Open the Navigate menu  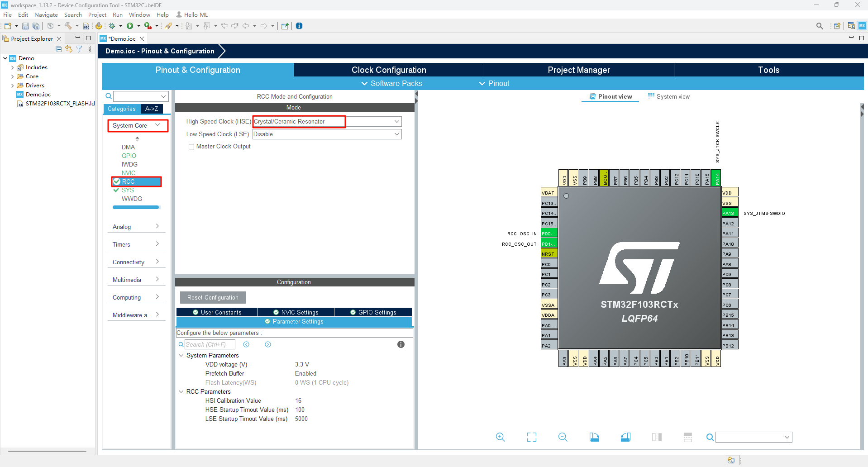pos(46,15)
